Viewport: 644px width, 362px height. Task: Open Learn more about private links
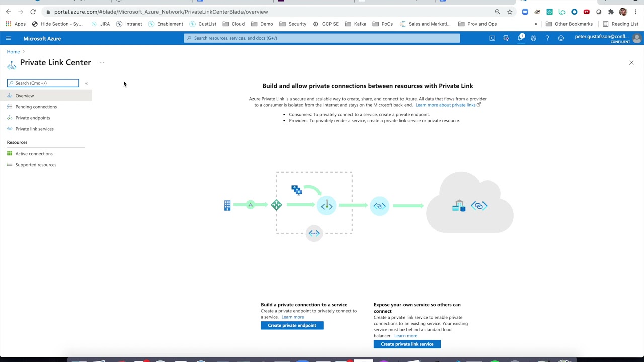click(x=448, y=105)
